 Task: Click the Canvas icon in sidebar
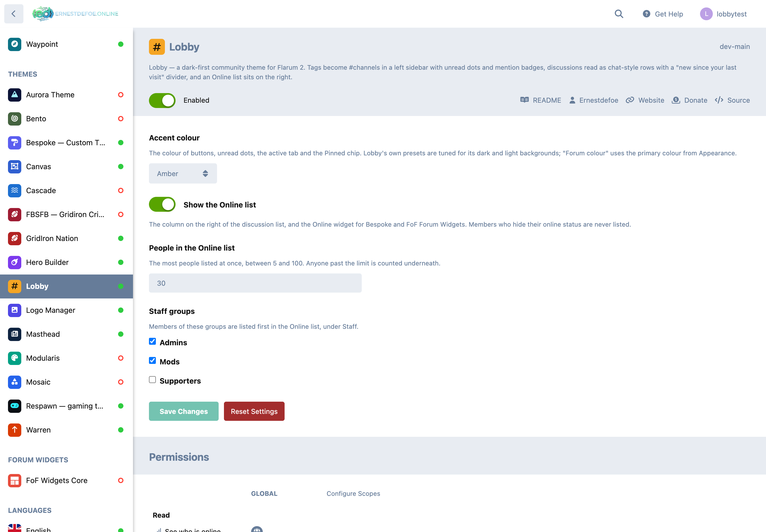(x=15, y=167)
